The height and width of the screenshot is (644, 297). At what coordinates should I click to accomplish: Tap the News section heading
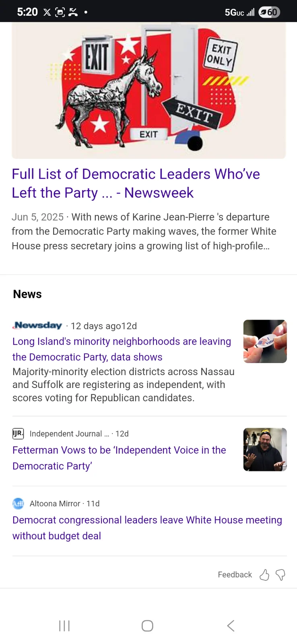[x=27, y=294]
